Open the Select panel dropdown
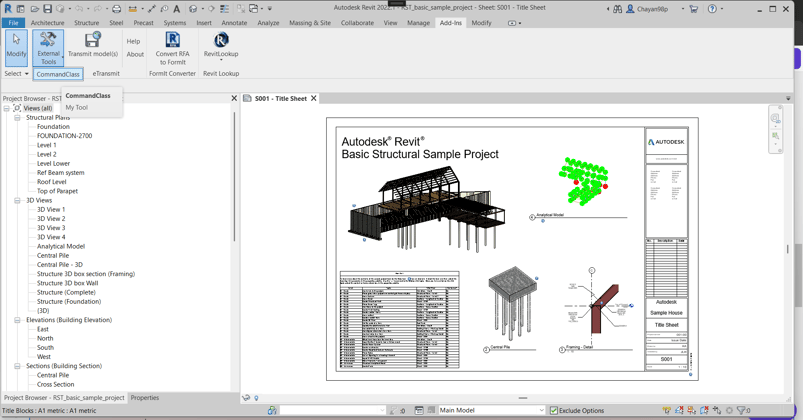The height and width of the screenshot is (420, 803). coord(16,74)
